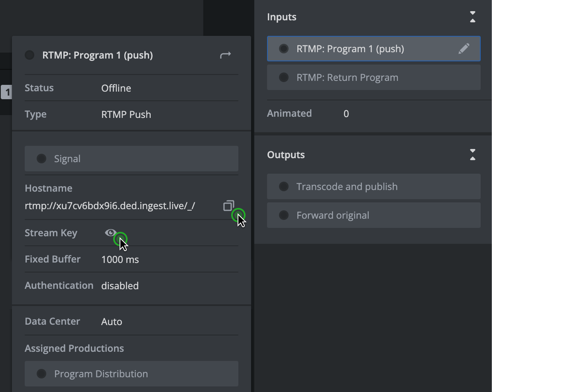Select the Signal button
The width and height of the screenshot is (562, 392).
(x=132, y=158)
